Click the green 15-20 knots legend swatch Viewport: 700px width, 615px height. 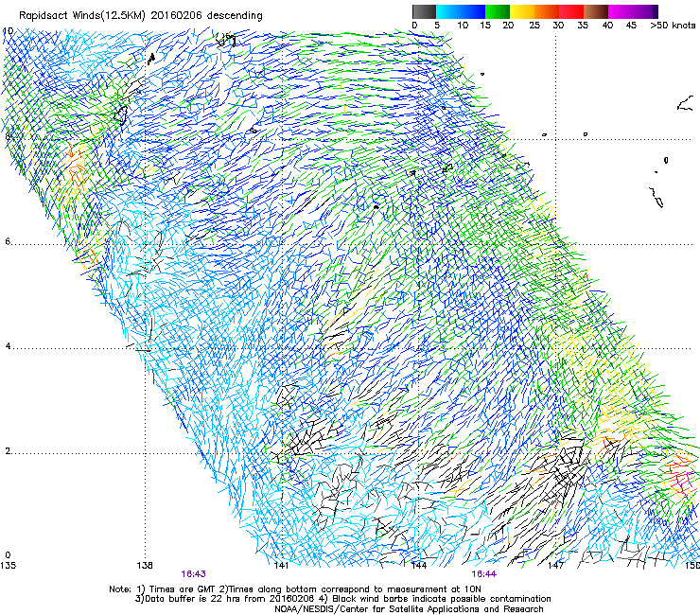[498, 11]
